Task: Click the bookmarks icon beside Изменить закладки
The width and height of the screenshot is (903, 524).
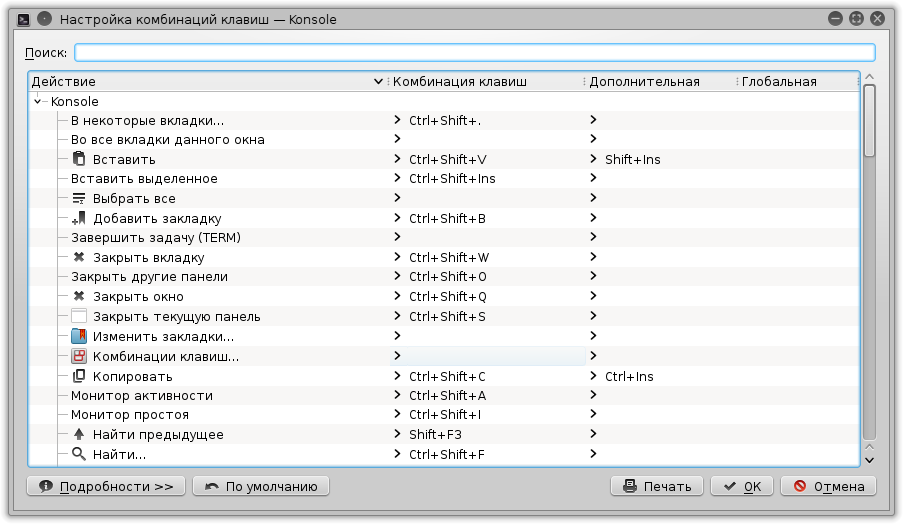Action: coord(79,336)
